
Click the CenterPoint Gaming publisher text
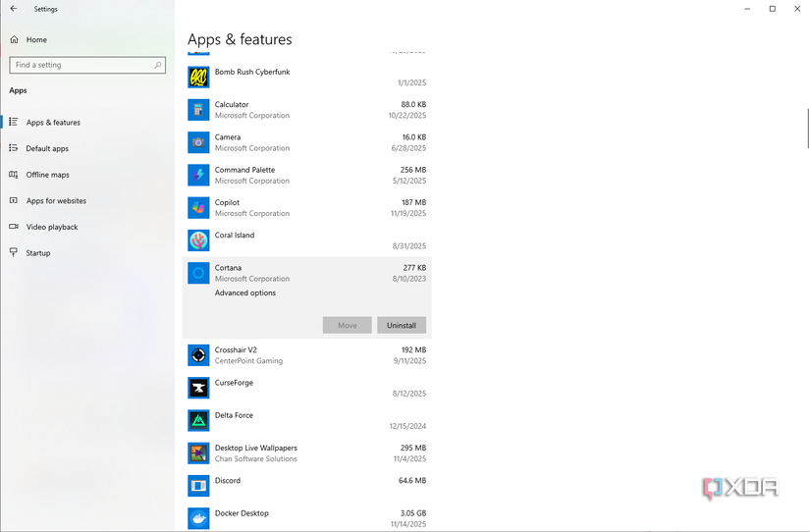(249, 361)
